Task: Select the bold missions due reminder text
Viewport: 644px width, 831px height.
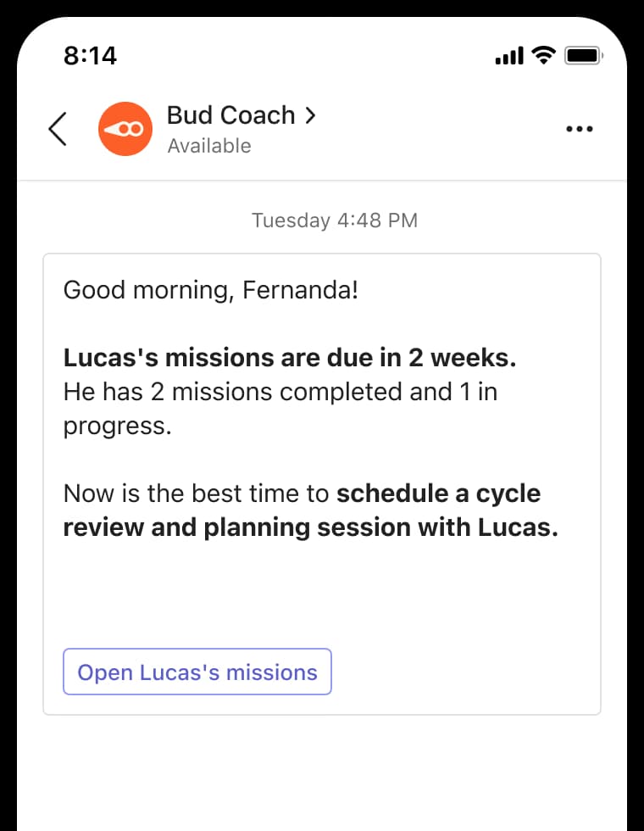Action: pos(289,357)
